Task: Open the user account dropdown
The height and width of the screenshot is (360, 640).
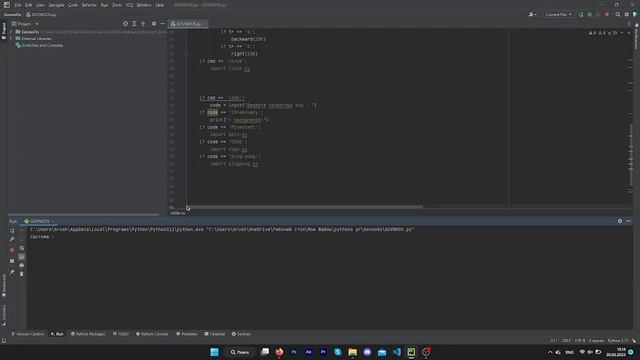Action: tap(532, 14)
